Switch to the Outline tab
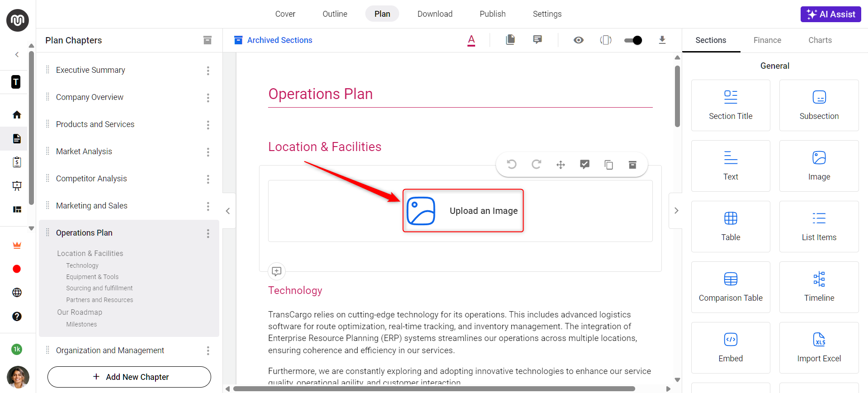868x393 pixels. click(335, 14)
